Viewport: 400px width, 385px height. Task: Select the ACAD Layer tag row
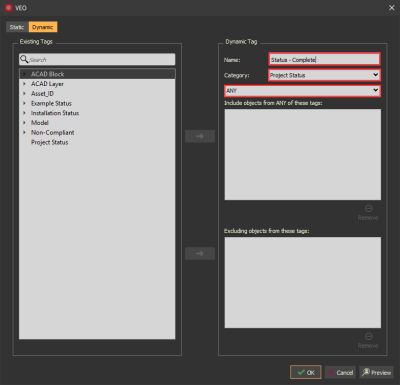pos(97,84)
